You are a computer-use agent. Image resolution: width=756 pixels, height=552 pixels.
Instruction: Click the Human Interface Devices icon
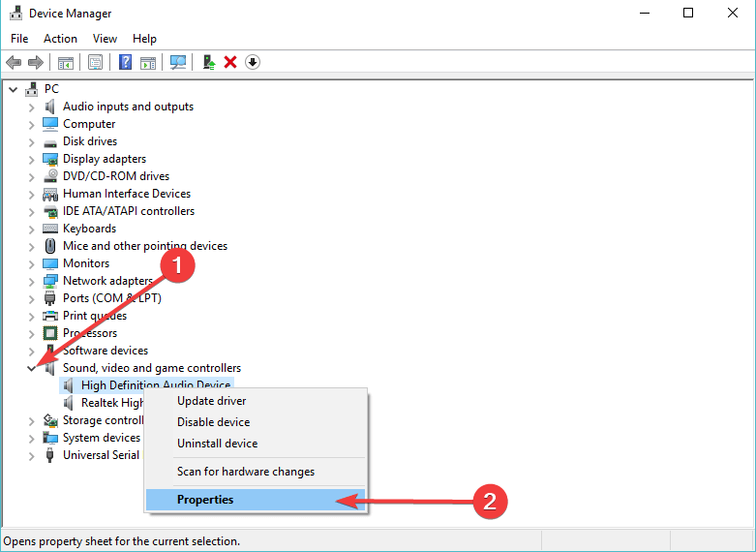[x=50, y=194]
